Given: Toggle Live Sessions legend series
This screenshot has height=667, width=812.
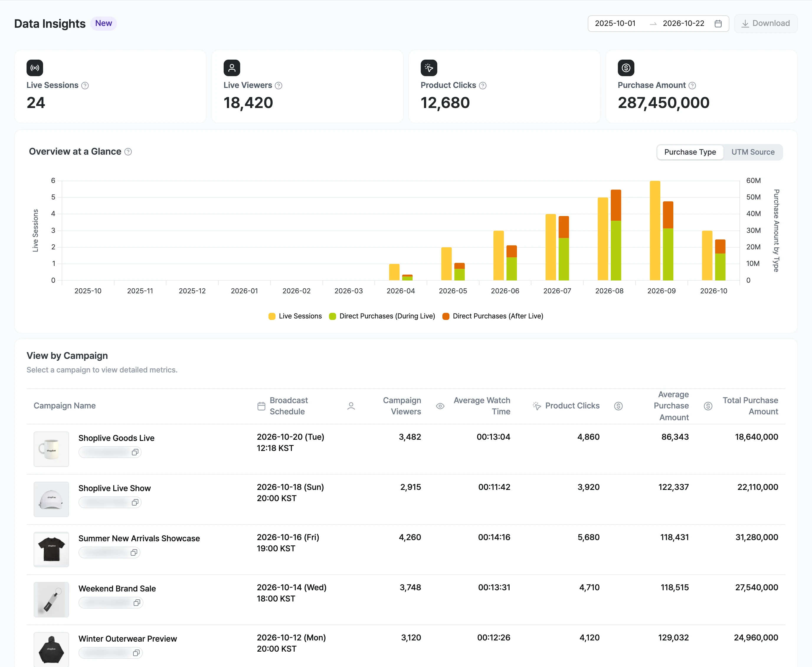Looking at the screenshot, I should click(295, 316).
